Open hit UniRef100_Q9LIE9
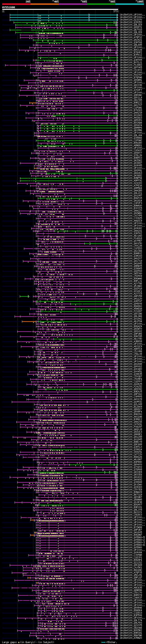This screenshot has width=146, height=644. click(x=131, y=25)
